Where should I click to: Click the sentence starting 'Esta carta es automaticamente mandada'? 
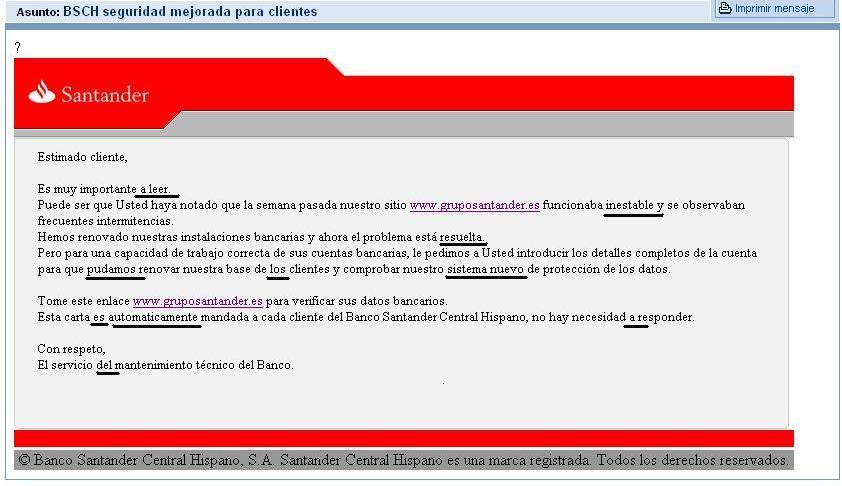(366, 317)
